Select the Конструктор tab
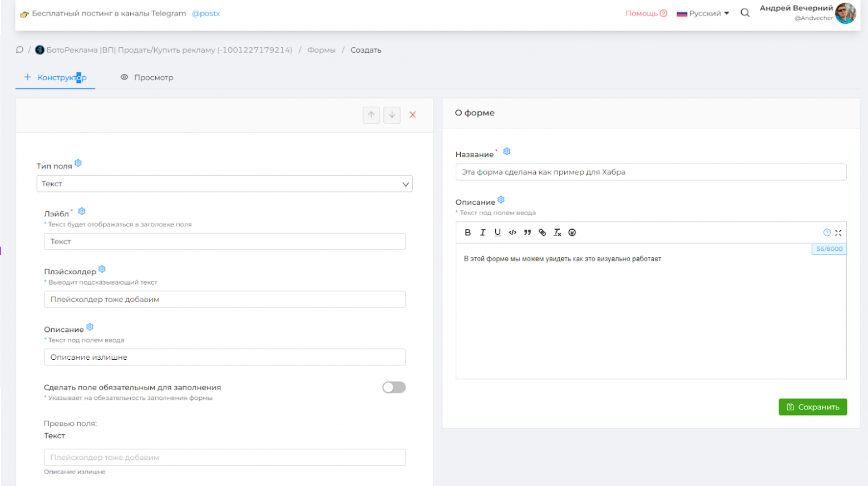Screen dimensions: 868x486 pyautogui.click(x=56, y=77)
